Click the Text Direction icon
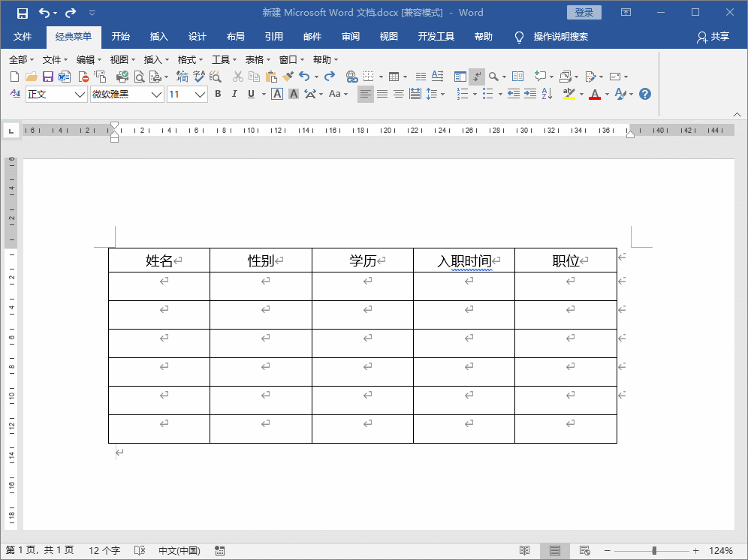Screen dimensions: 748x560 click(x=437, y=76)
